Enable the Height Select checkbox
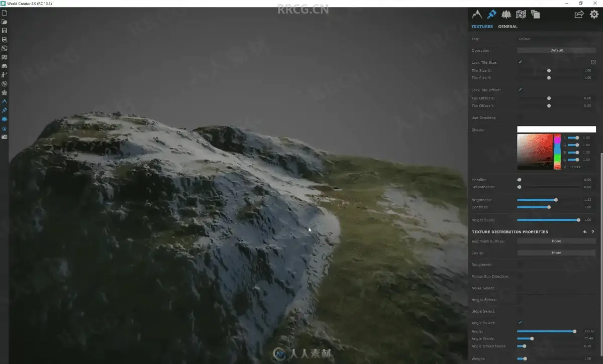603x364 pixels. point(520,300)
